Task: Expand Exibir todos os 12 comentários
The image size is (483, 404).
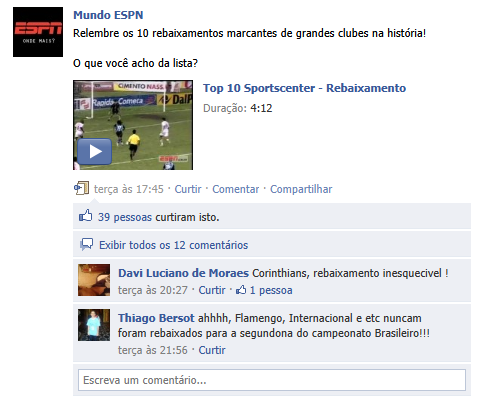Action: coord(173,245)
